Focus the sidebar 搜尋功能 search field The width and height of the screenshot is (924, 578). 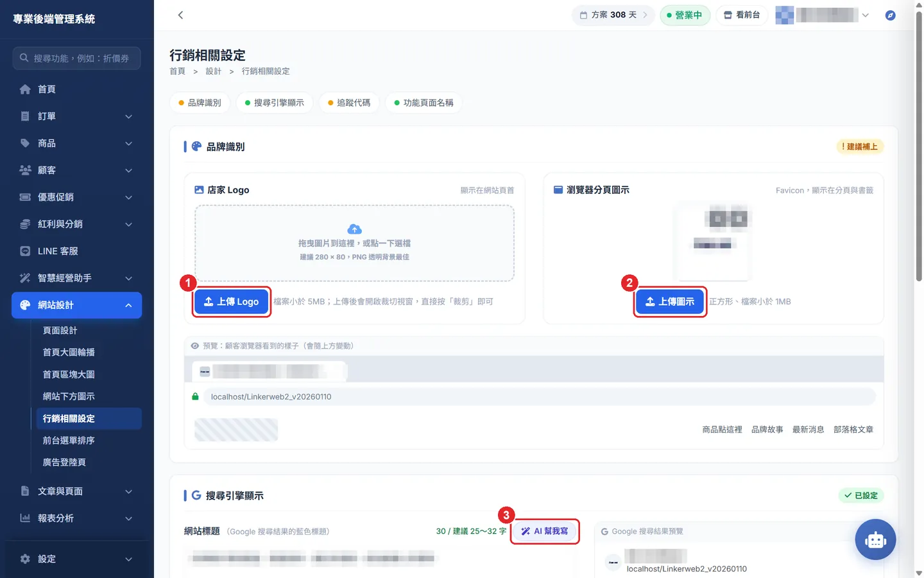[76, 58]
